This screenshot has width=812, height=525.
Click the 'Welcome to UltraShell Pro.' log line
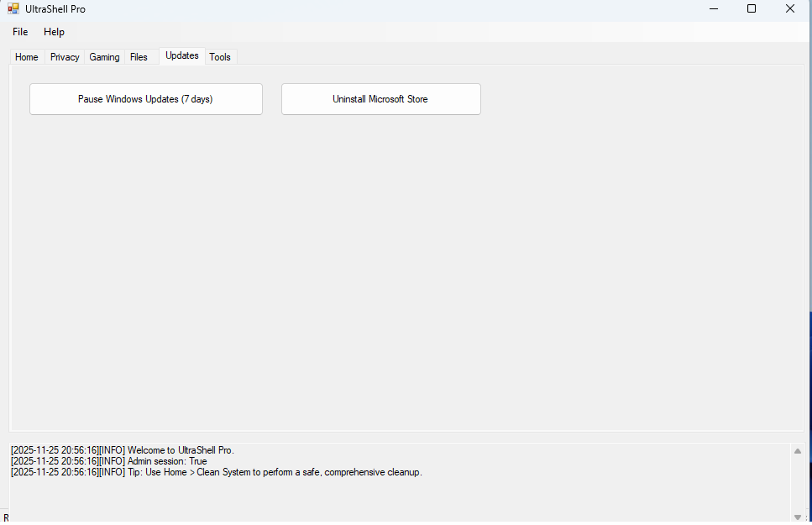tap(123, 450)
